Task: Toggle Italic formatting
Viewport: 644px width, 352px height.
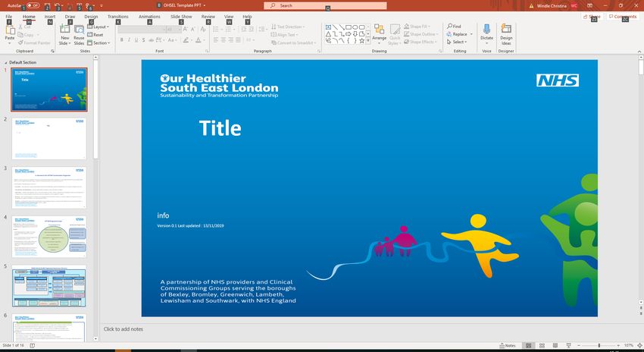Action: 129,40
